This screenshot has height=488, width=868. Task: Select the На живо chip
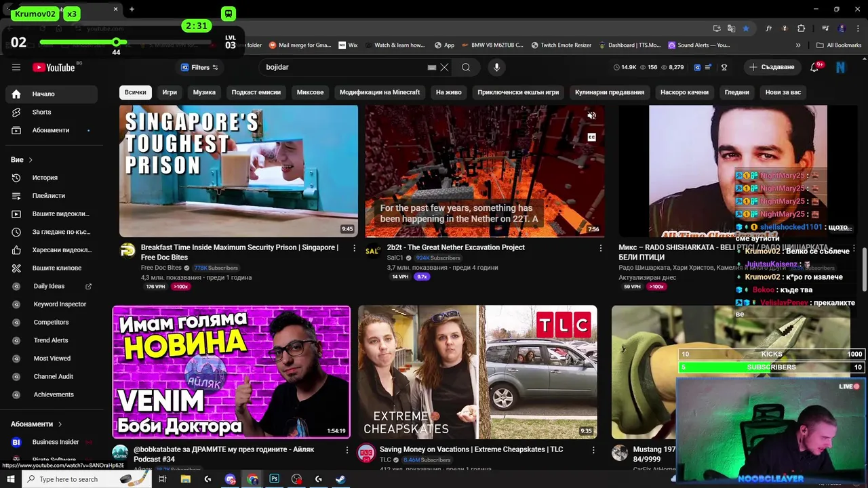(x=449, y=92)
